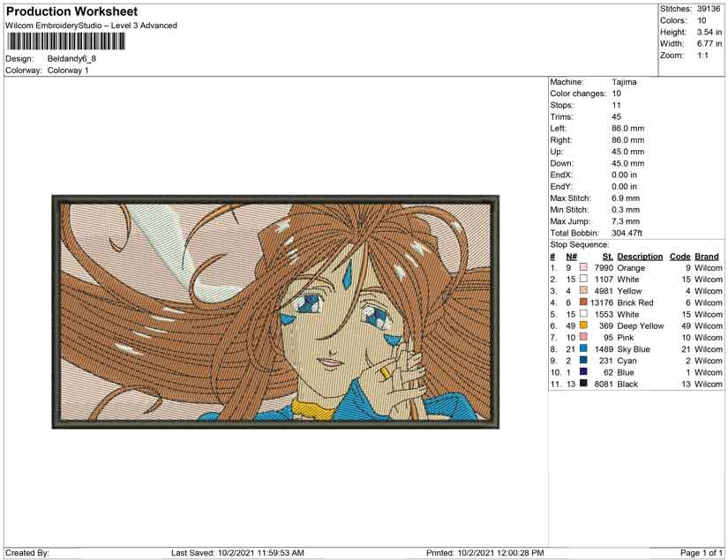Image resolution: width=728 pixels, height=560 pixels.
Task: Select the Trims value 45
Action: 617,117
